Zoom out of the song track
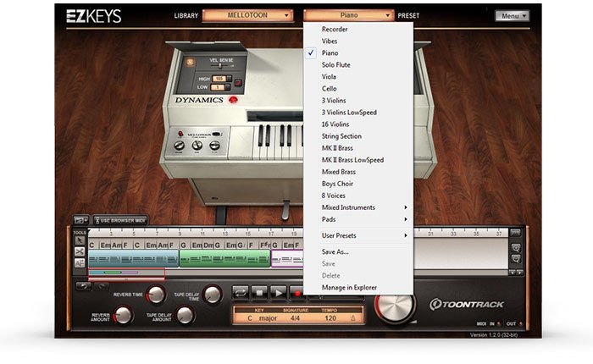The width and height of the screenshot is (593, 364). point(516,259)
